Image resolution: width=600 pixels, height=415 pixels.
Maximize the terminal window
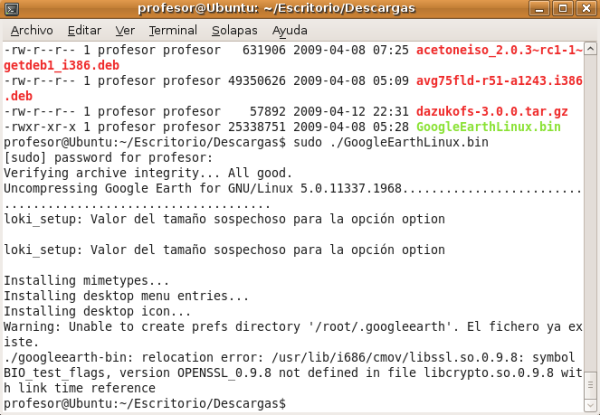pyautogui.click(x=565, y=10)
